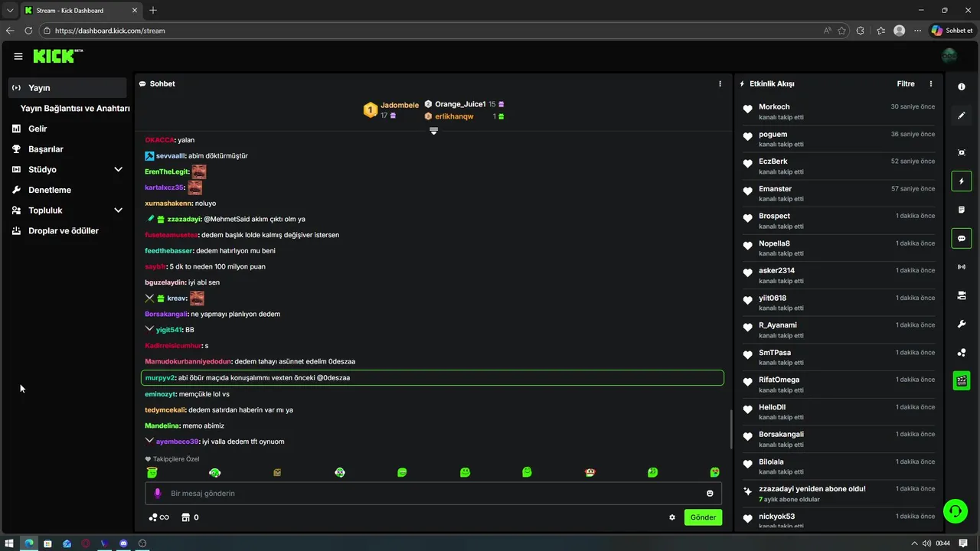Click the screen capture icon in right rail

point(962,152)
